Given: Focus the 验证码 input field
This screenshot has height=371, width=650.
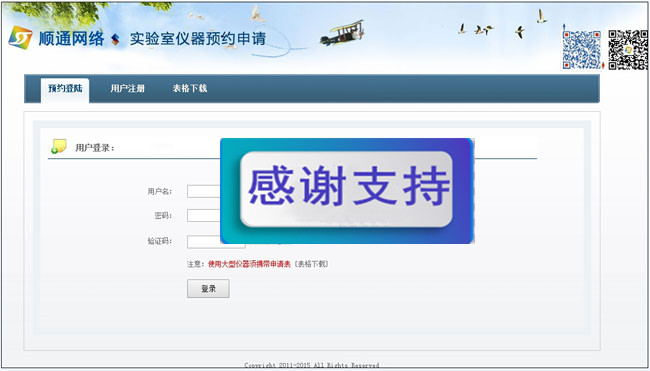Looking at the screenshot, I should point(216,242).
